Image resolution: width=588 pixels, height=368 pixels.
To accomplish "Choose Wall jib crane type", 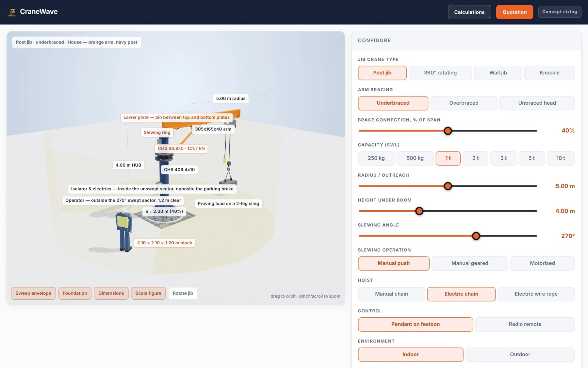I will (x=498, y=73).
